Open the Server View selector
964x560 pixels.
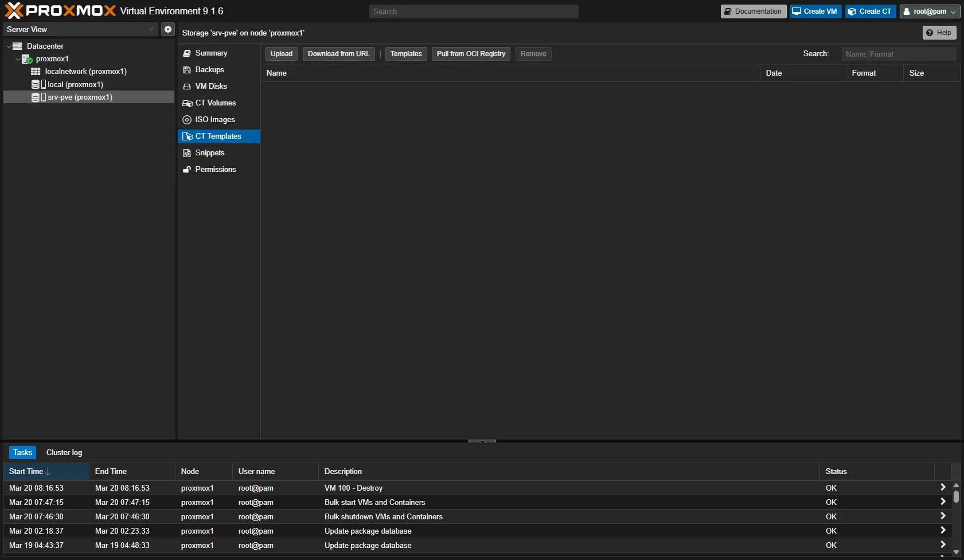151,29
